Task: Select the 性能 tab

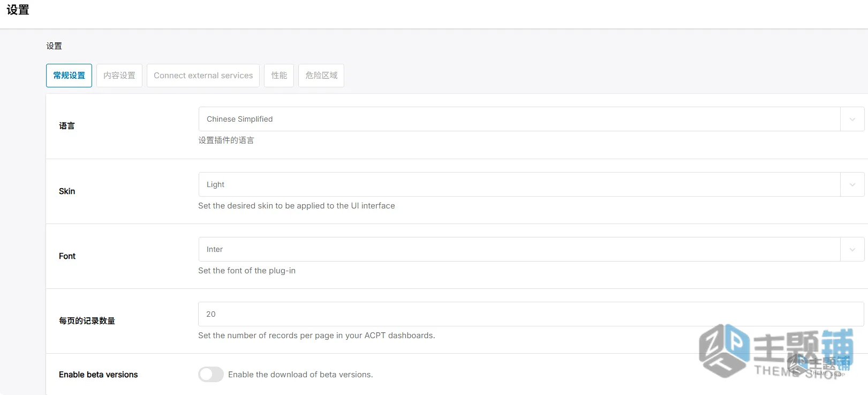Action: coord(279,76)
